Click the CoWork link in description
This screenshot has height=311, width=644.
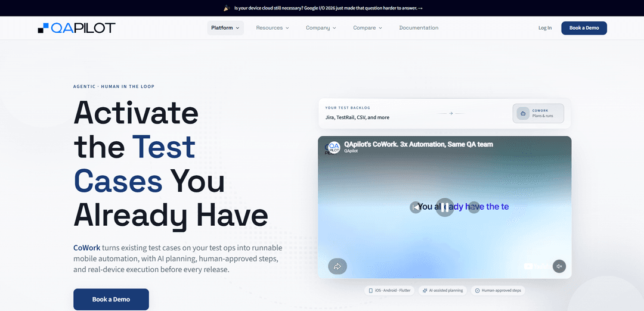tap(86, 248)
